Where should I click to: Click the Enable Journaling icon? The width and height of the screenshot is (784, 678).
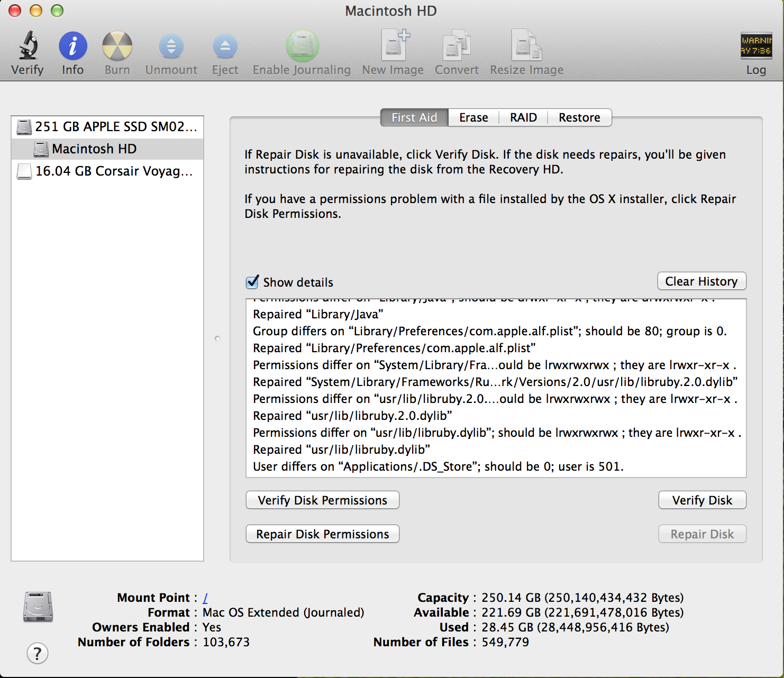(302, 45)
